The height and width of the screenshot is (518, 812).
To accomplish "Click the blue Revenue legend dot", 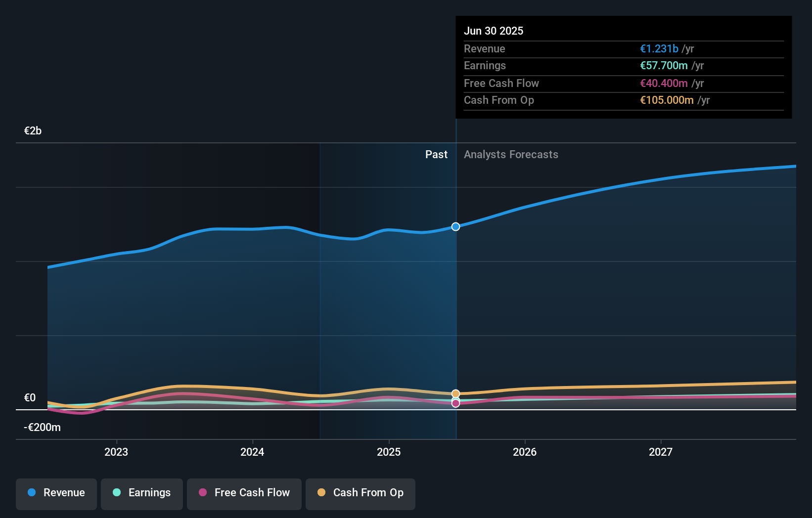I will click(31, 493).
